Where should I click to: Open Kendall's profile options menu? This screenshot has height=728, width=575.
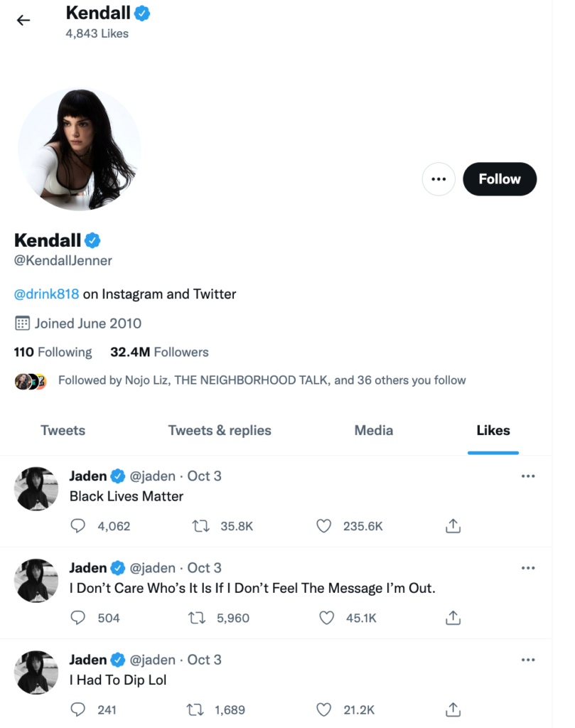[x=439, y=179]
